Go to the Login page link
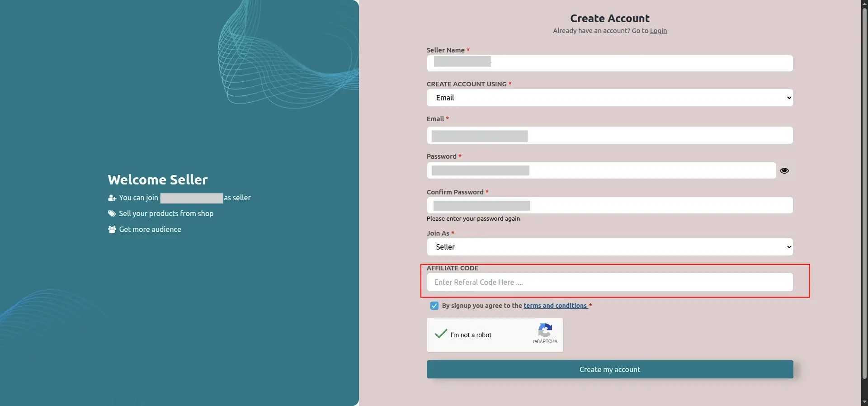 click(658, 31)
